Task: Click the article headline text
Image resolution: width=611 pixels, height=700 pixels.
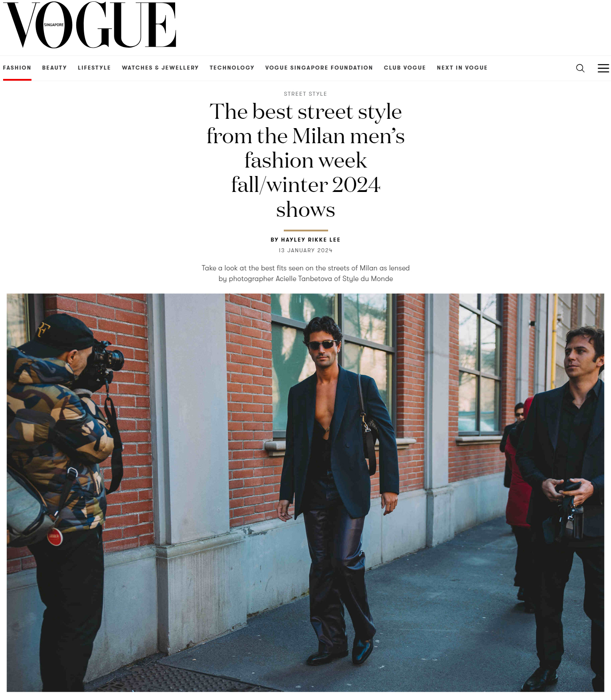Action: [x=305, y=160]
